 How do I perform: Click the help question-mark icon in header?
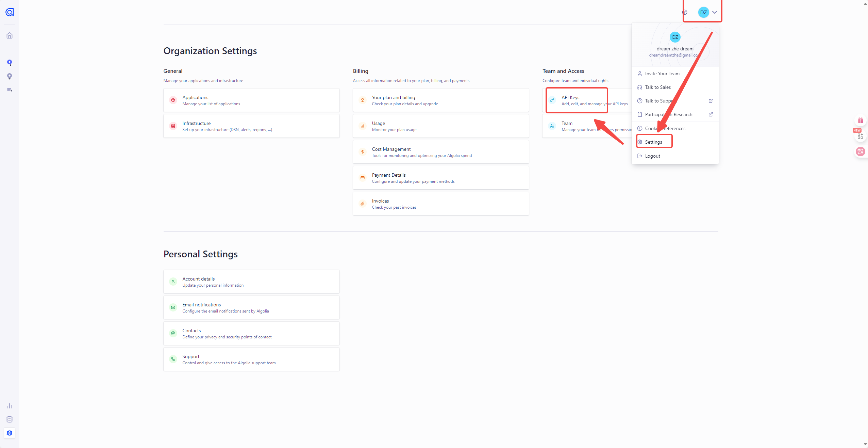tap(685, 13)
